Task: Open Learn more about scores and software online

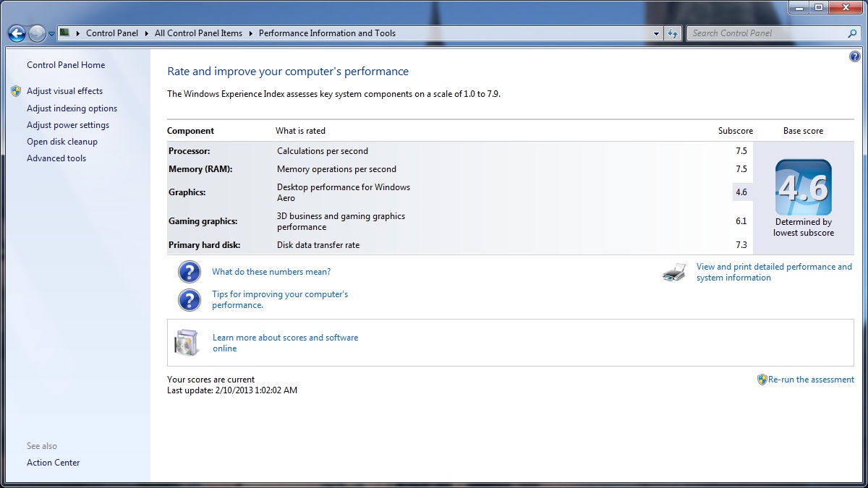Action: click(285, 343)
